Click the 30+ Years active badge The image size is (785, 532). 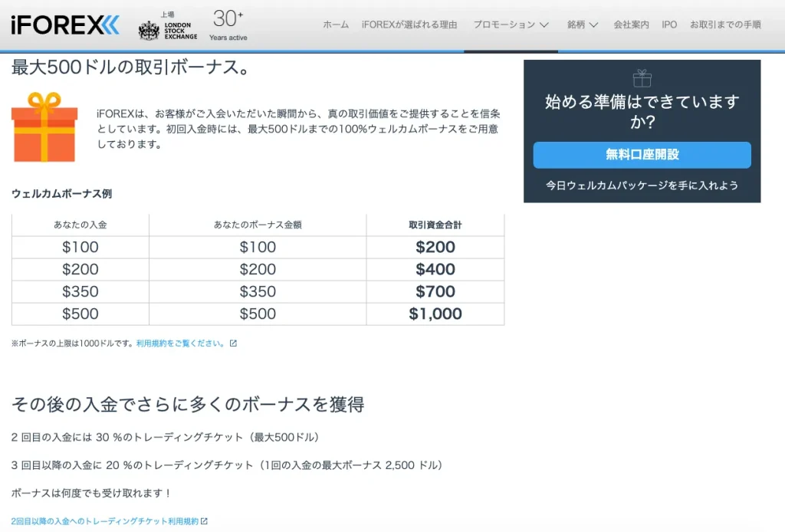pos(228,25)
